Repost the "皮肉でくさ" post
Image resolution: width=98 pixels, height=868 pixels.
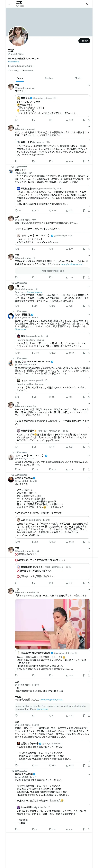[x=33, y=120]
